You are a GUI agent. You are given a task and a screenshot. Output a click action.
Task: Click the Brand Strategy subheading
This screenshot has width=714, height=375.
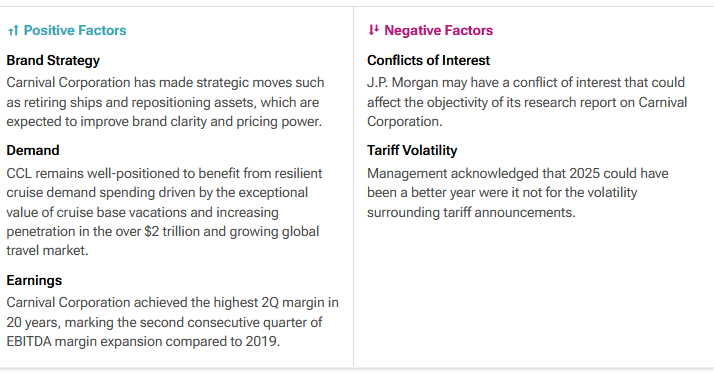[53, 61]
